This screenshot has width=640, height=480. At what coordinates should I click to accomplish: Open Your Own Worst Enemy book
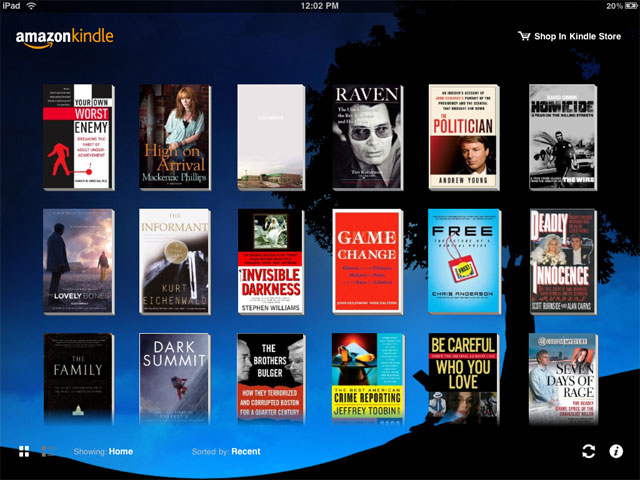[x=79, y=137]
